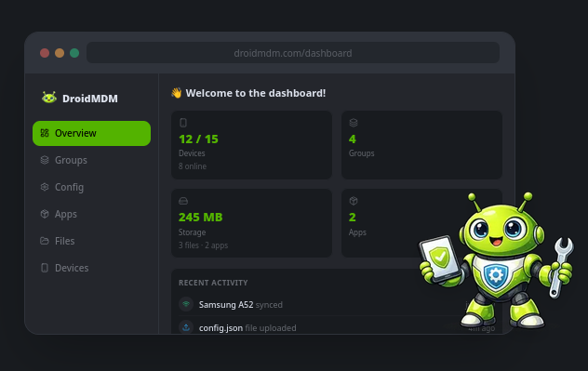Click the DroidMDM robot logo icon
The height and width of the screenshot is (371, 588).
[49, 98]
